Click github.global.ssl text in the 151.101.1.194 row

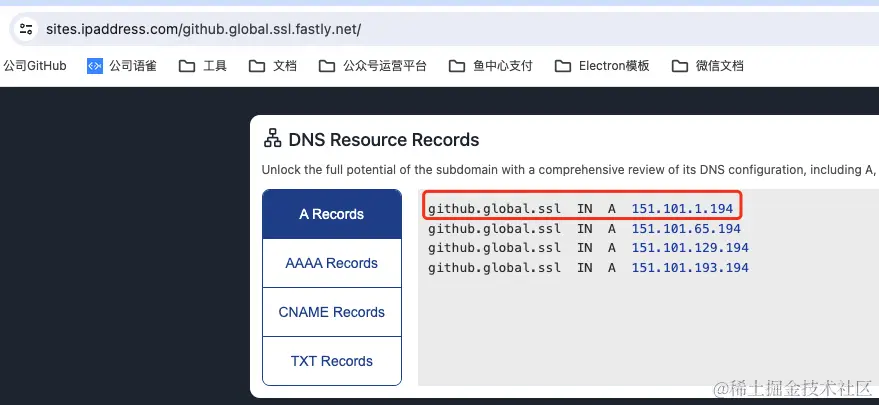pyautogui.click(x=494, y=209)
